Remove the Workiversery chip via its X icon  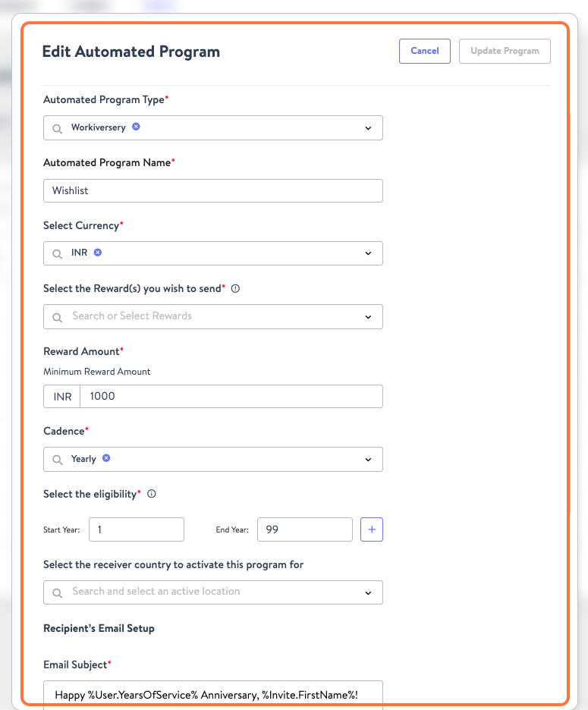pos(136,127)
